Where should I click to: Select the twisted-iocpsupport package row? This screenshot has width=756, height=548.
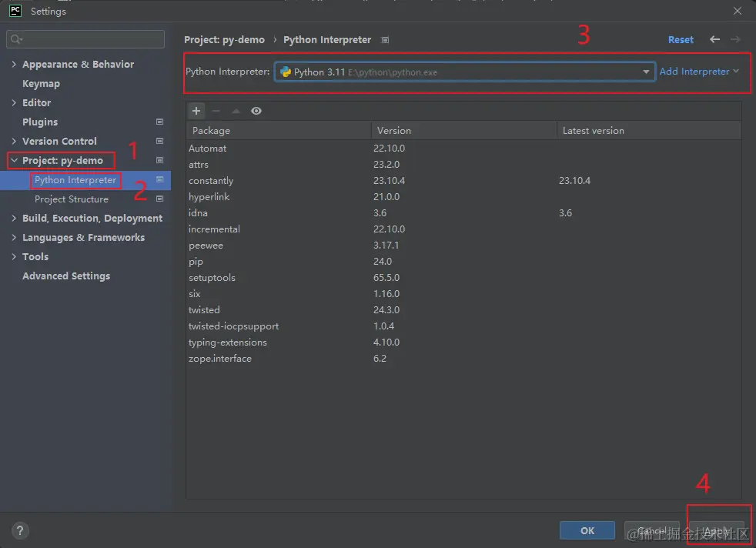463,326
